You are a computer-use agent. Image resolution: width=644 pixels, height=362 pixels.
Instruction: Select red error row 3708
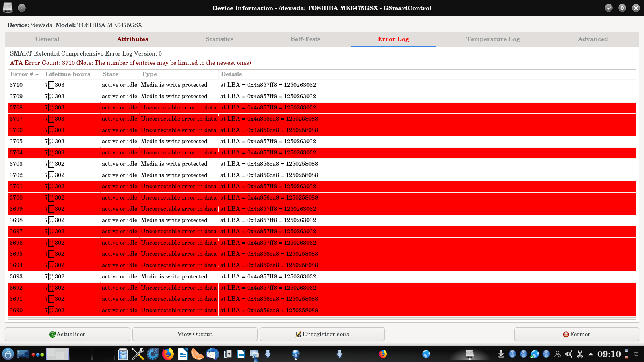tap(322, 107)
